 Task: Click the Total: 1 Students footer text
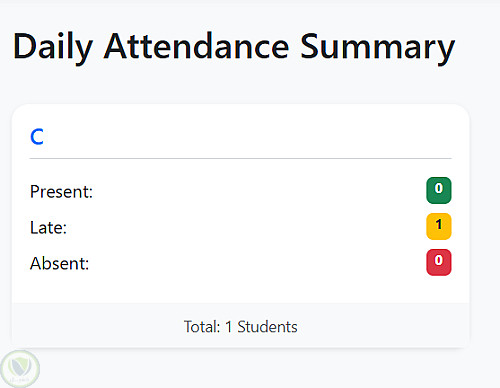[x=241, y=327]
